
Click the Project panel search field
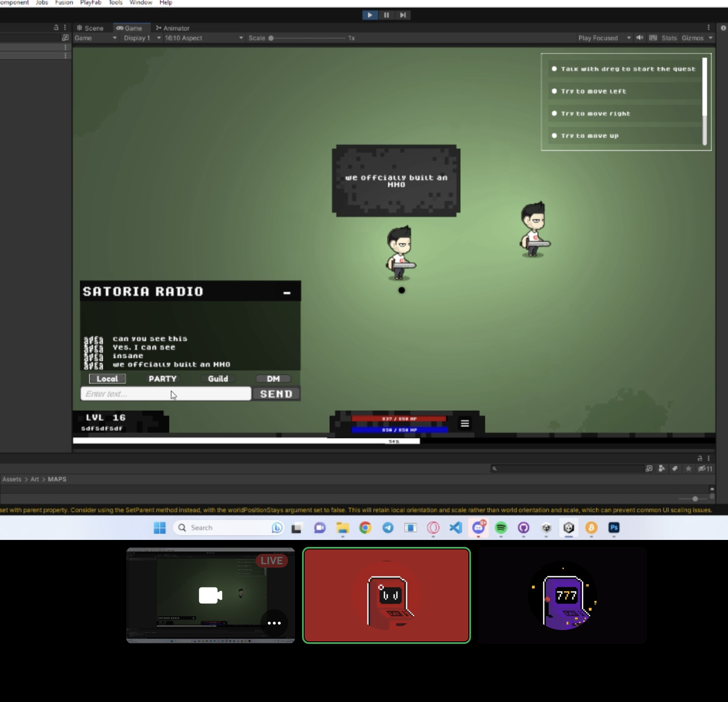pos(567,468)
